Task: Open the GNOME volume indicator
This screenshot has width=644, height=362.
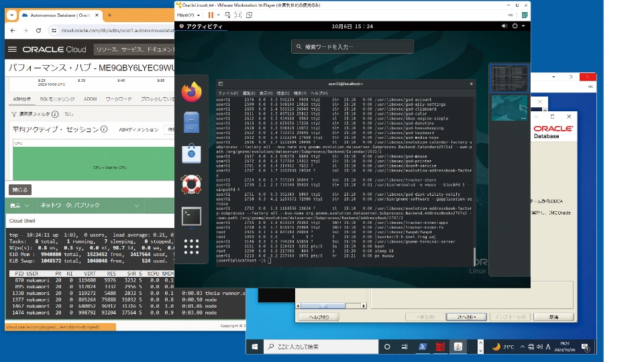Action: [504, 26]
